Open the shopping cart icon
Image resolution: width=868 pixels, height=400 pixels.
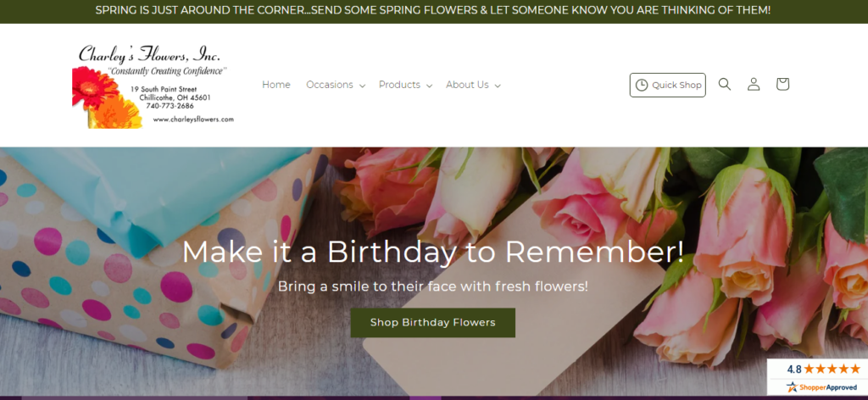782,85
